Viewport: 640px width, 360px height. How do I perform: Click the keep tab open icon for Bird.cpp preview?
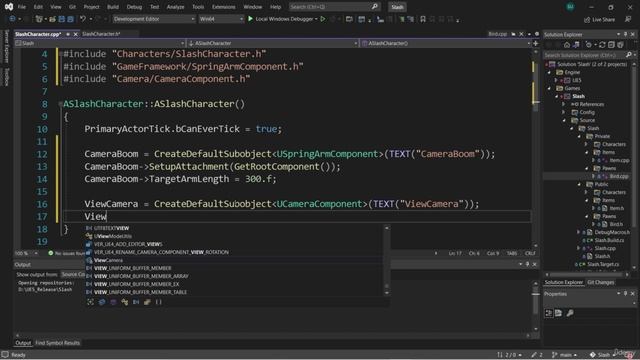[x=513, y=34]
